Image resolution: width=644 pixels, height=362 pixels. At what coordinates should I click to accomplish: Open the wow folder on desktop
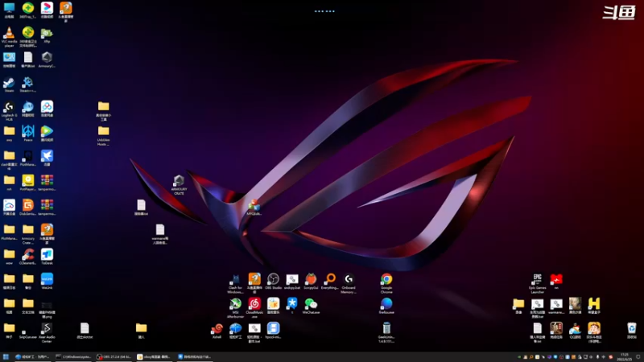tap(9, 254)
